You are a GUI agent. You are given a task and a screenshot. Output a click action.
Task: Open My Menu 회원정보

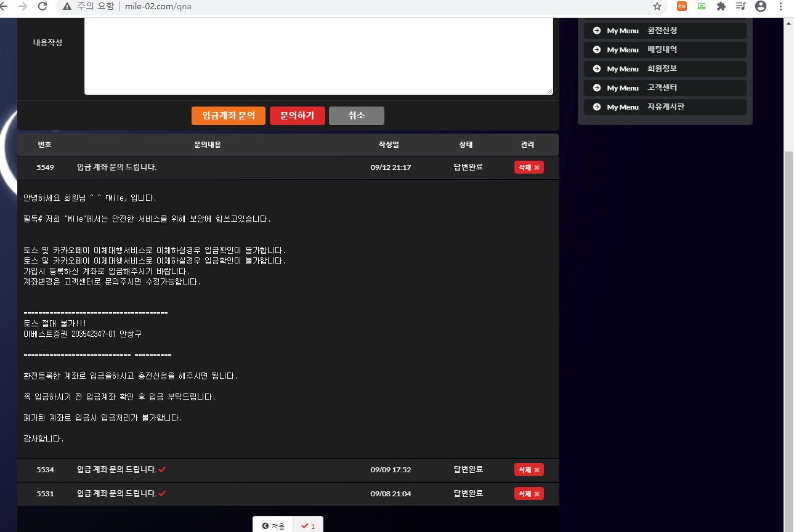click(x=665, y=68)
